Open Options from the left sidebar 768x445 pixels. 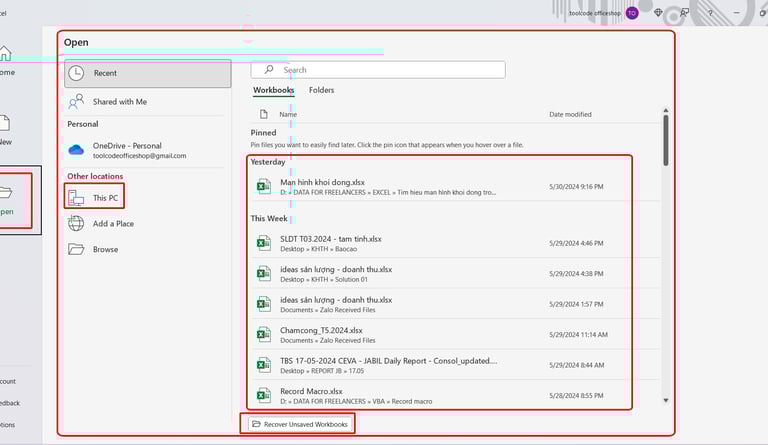coord(7,424)
